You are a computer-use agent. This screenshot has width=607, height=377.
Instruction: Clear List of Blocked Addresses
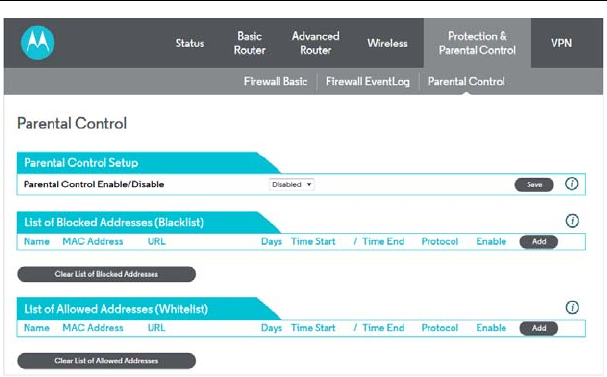(106, 274)
